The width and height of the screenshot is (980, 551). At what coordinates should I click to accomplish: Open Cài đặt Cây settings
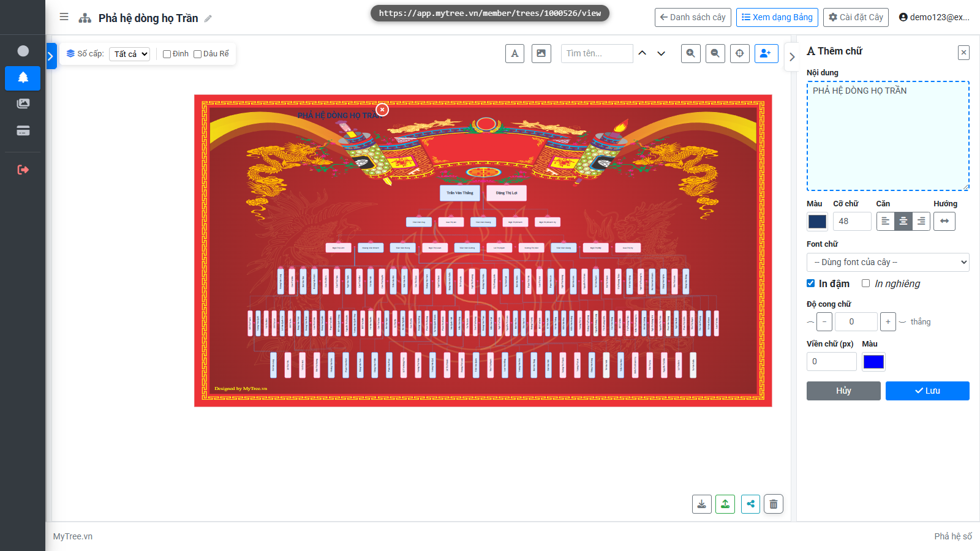(x=856, y=17)
